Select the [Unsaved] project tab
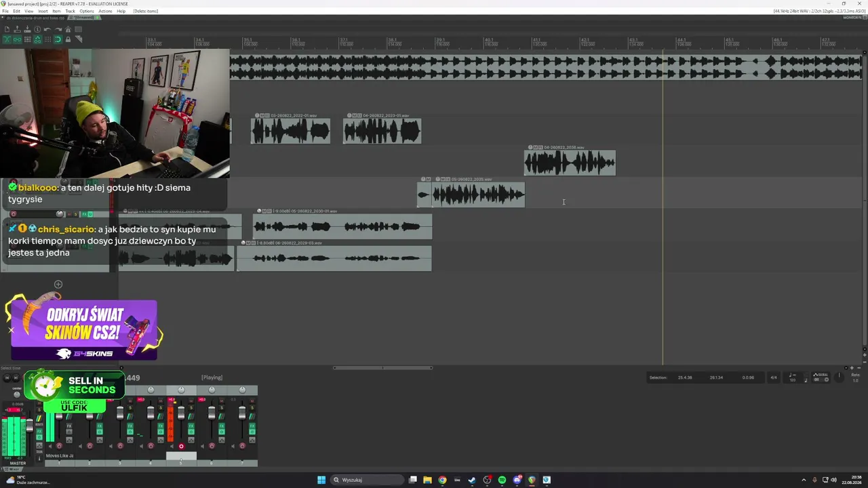The width and height of the screenshot is (868, 488). pos(85,17)
